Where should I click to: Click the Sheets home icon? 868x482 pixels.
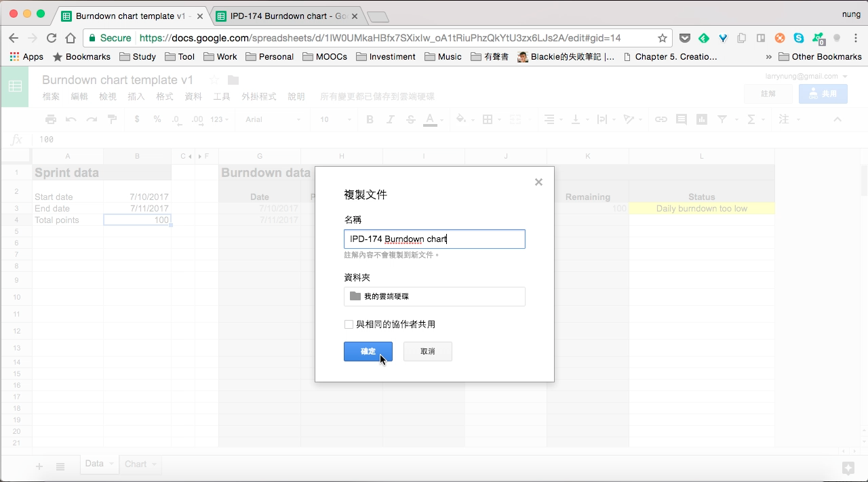coord(14,86)
